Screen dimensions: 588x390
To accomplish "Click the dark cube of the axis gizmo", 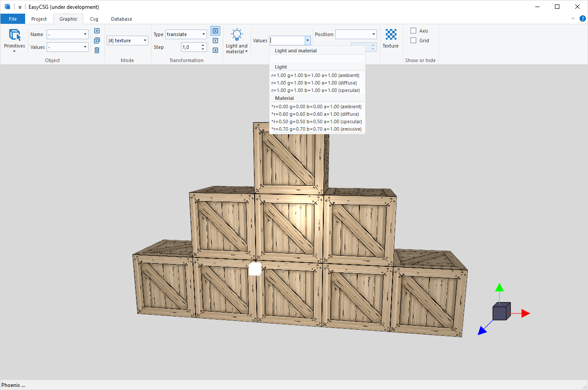I will pyautogui.click(x=501, y=311).
